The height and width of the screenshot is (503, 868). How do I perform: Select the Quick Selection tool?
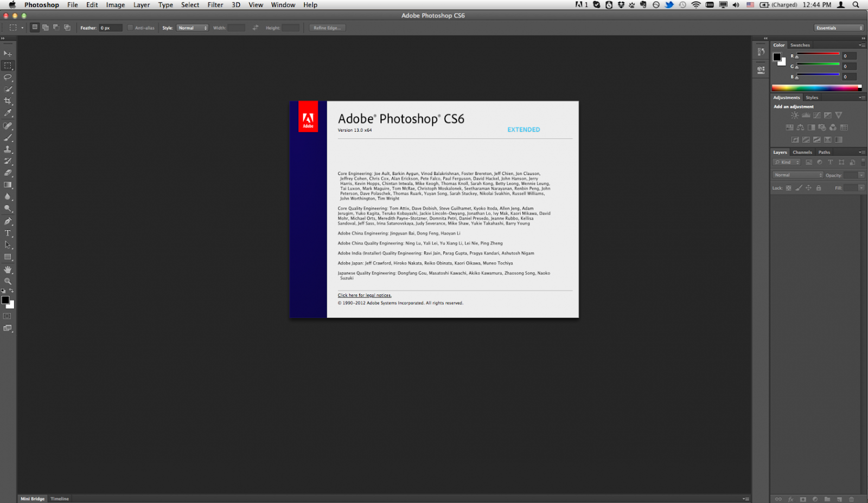click(x=8, y=89)
